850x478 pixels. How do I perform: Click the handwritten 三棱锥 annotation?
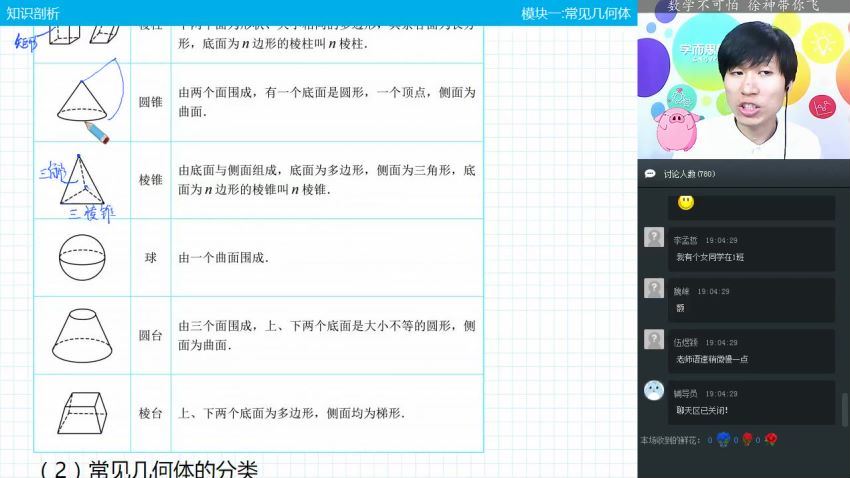(x=92, y=213)
